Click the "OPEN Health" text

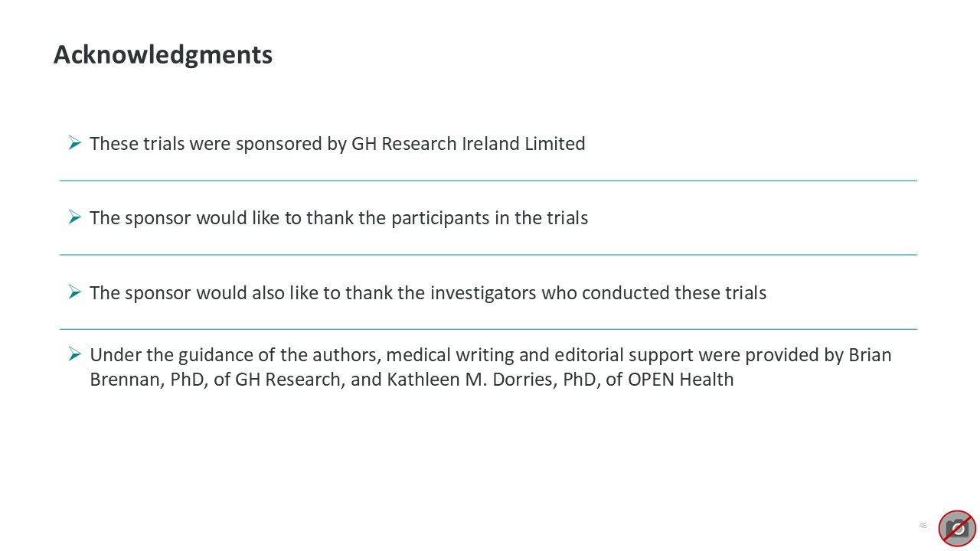click(x=681, y=380)
